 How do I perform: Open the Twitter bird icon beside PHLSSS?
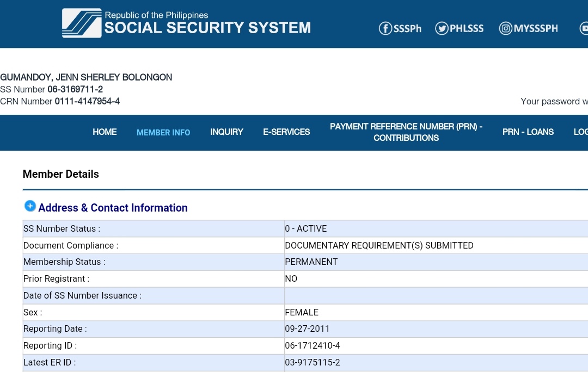pyautogui.click(x=442, y=28)
